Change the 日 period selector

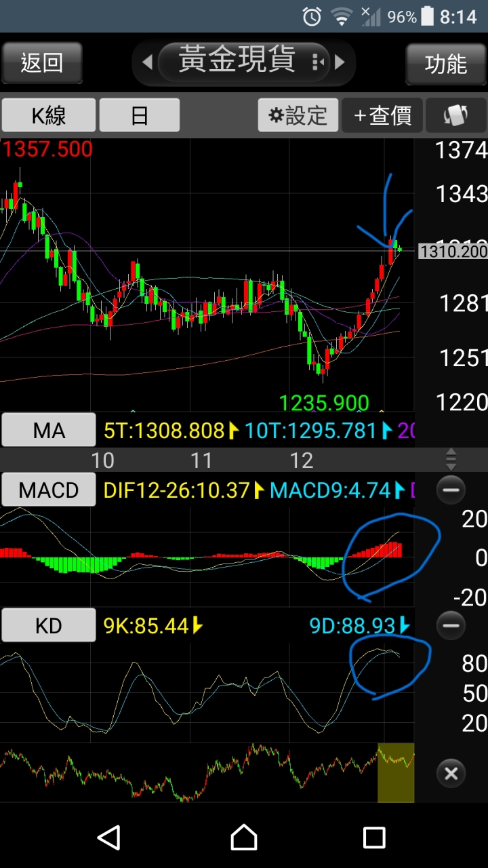click(140, 115)
